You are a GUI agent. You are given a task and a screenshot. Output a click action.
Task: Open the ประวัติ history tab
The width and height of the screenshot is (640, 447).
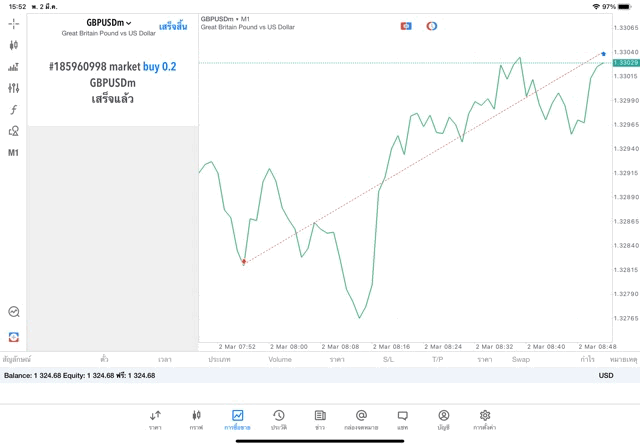[x=279, y=420]
